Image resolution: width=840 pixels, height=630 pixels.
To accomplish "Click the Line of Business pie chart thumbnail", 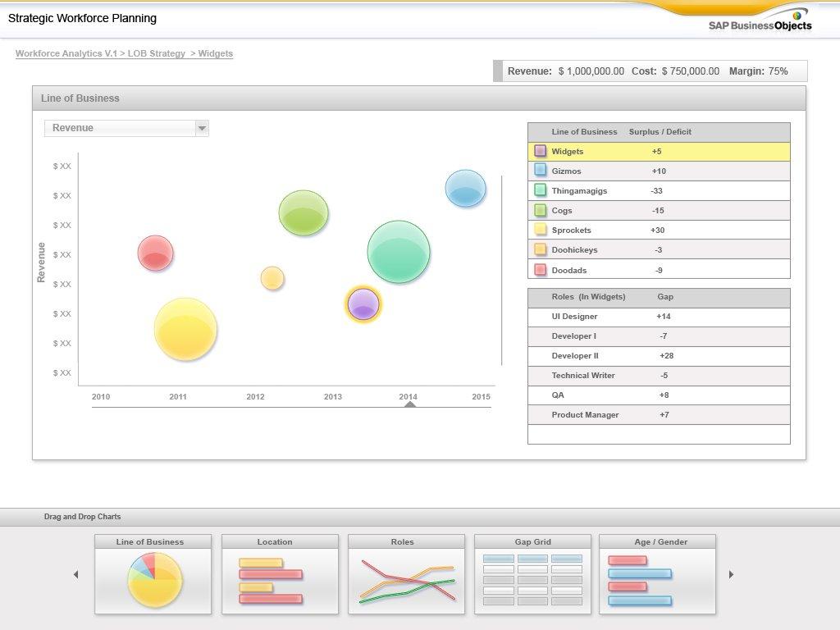I will [x=153, y=580].
